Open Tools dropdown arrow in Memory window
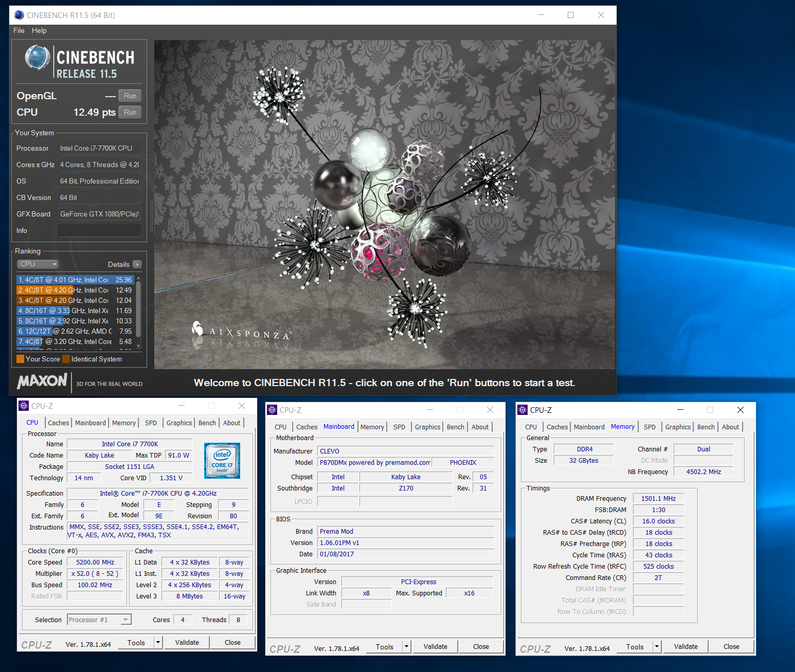 click(x=657, y=646)
